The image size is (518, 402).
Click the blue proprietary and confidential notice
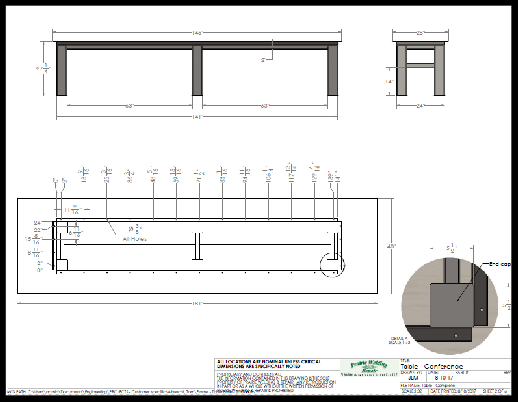[x=276, y=382]
